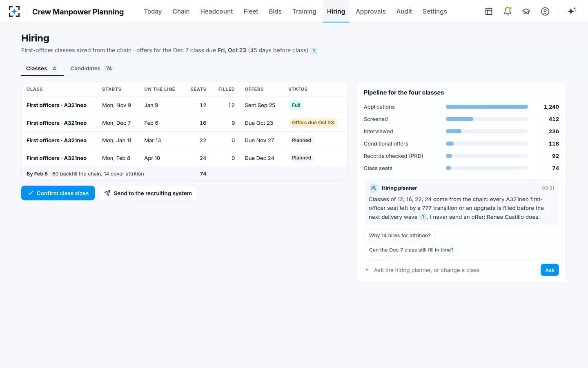Click the 'Full' status badge

click(x=296, y=105)
